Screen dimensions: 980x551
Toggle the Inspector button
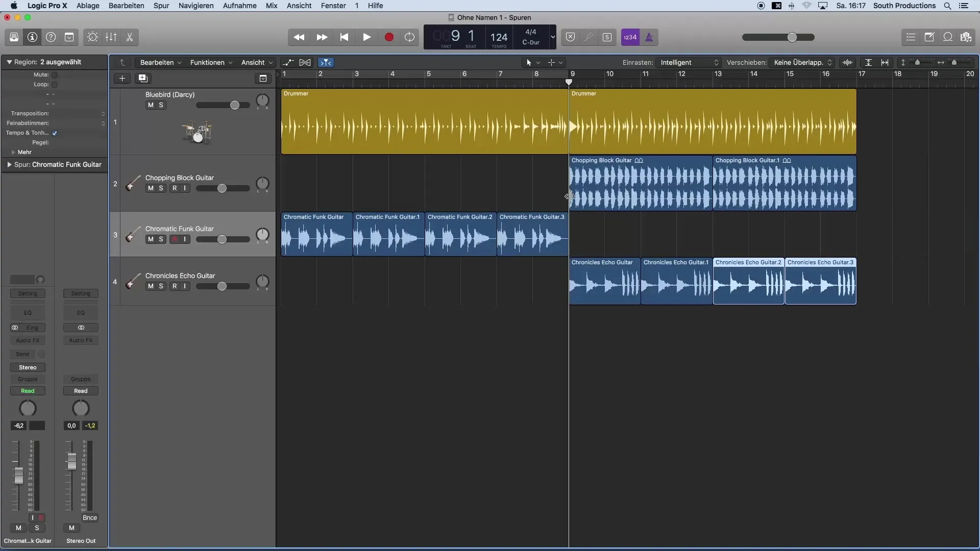click(32, 37)
